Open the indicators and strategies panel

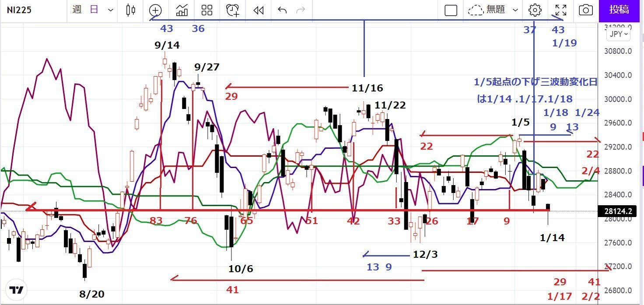pyautogui.click(x=182, y=10)
